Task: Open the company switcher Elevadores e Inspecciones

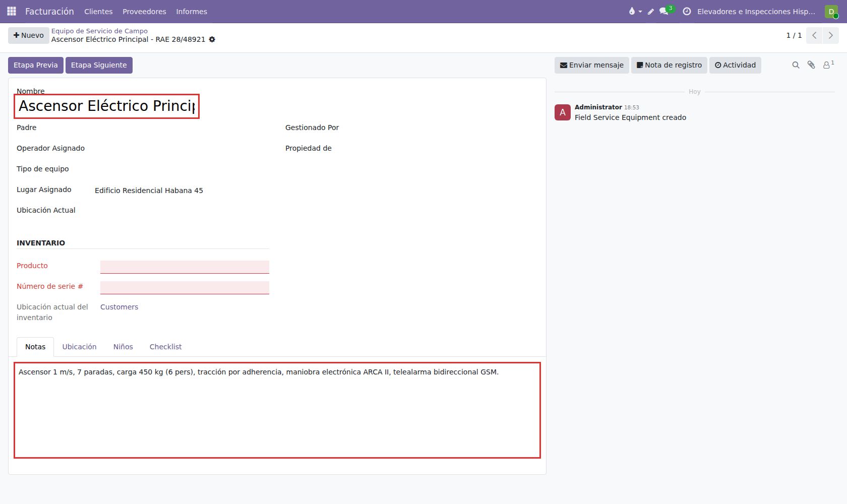Action: 756,11
